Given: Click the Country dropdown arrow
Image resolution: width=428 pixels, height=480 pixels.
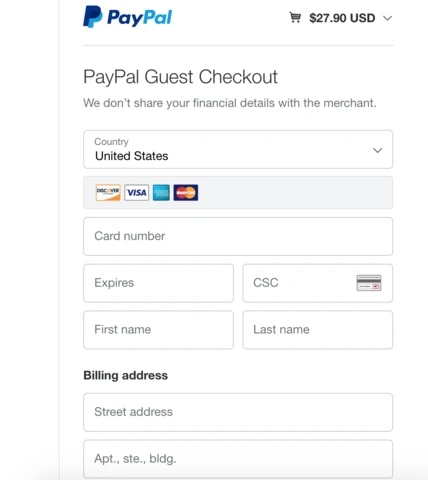Looking at the screenshot, I should [377, 150].
